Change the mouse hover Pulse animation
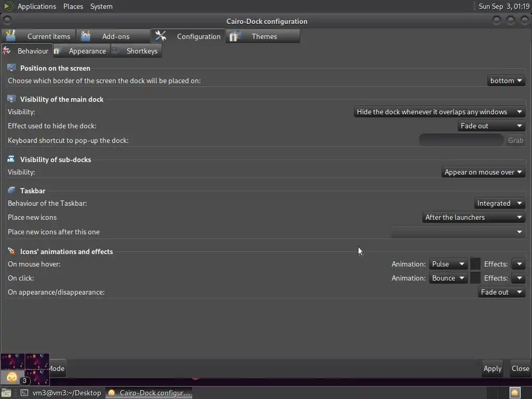The image size is (532, 399). tap(448, 264)
